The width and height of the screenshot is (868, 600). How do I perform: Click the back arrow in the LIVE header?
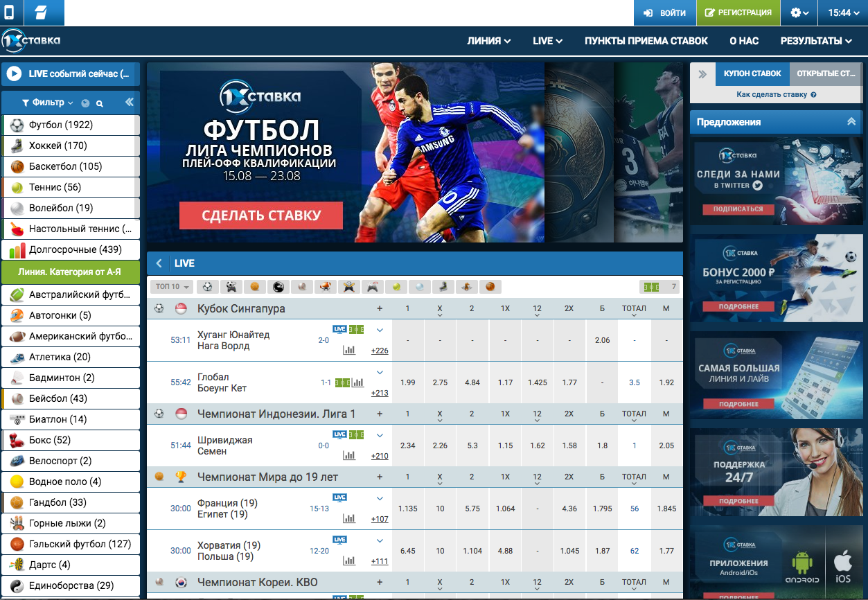point(159,263)
